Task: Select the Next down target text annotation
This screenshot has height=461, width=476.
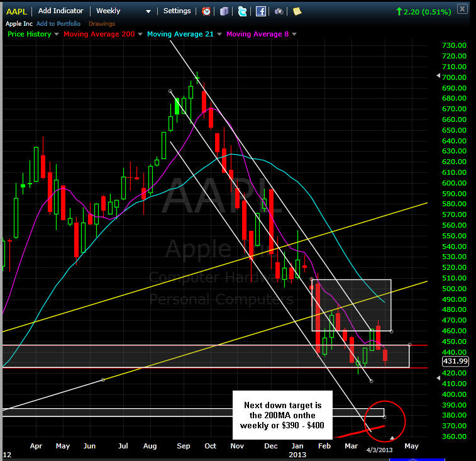Action: 282,415
